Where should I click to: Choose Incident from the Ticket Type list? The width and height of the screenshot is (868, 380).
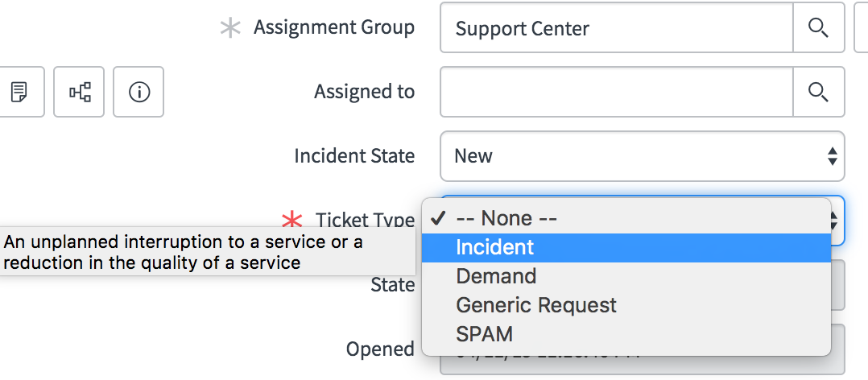(x=626, y=247)
